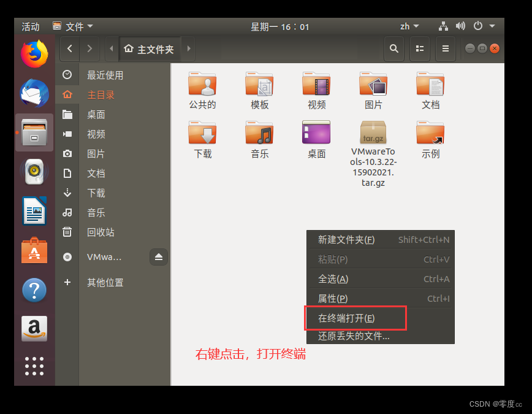Open Firefox from the dock
This screenshot has width=532, height=414.
34,54
